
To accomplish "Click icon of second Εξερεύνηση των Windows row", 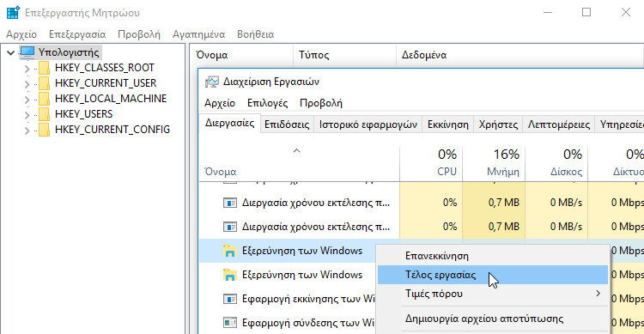I will [230, 275].
